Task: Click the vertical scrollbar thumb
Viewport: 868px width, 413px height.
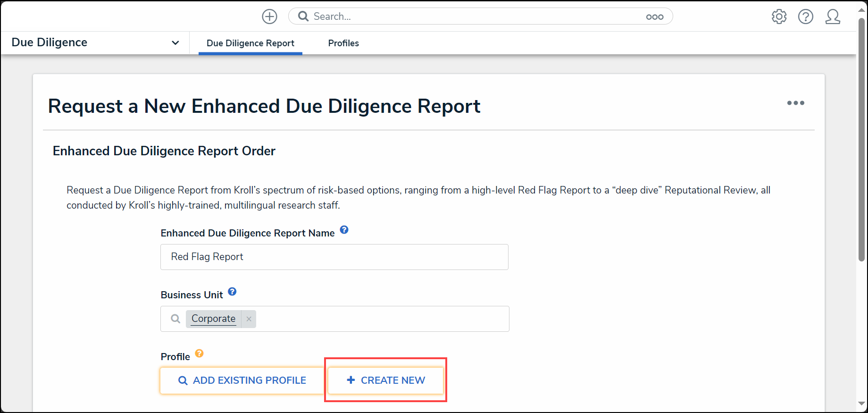Action: 861,140
